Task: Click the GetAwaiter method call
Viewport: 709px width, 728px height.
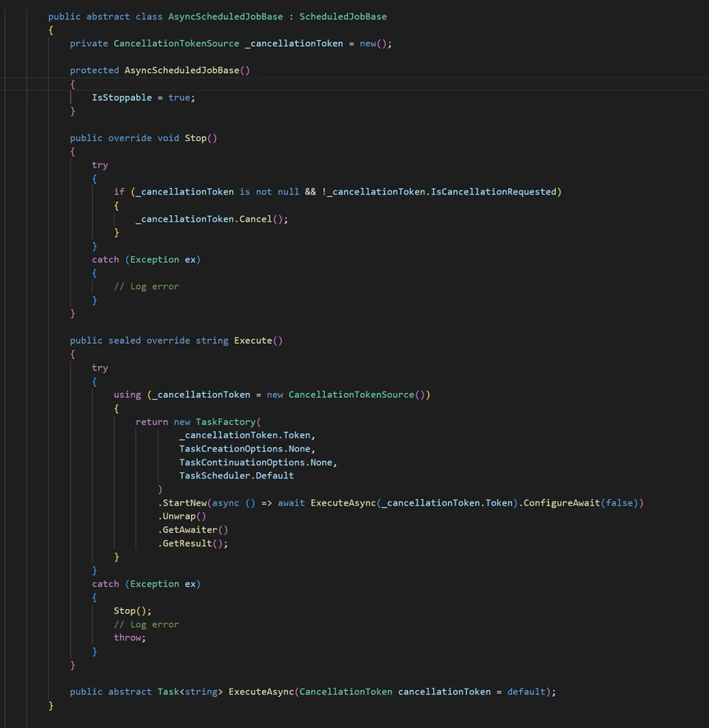Action: [x=190, y=529]
